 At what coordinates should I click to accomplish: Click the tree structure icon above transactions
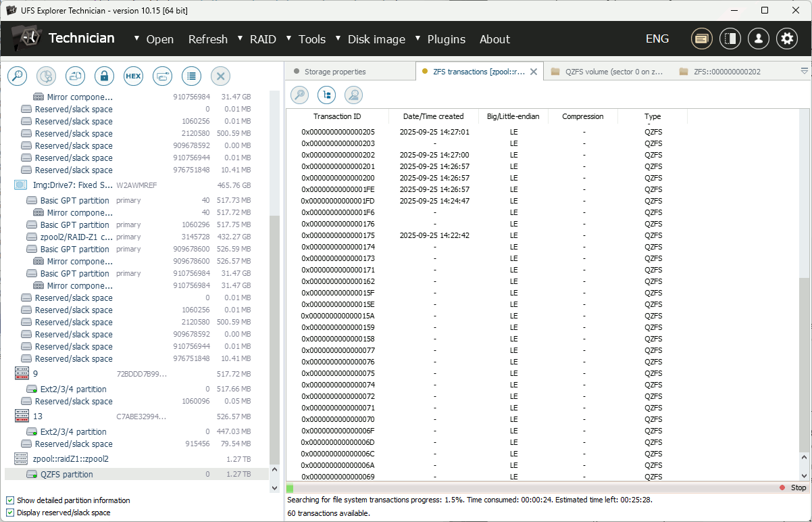pos(326,95)
